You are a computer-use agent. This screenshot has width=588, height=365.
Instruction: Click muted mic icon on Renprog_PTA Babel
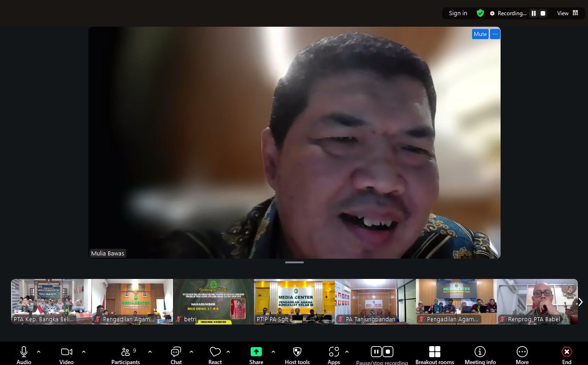point(503,319)
